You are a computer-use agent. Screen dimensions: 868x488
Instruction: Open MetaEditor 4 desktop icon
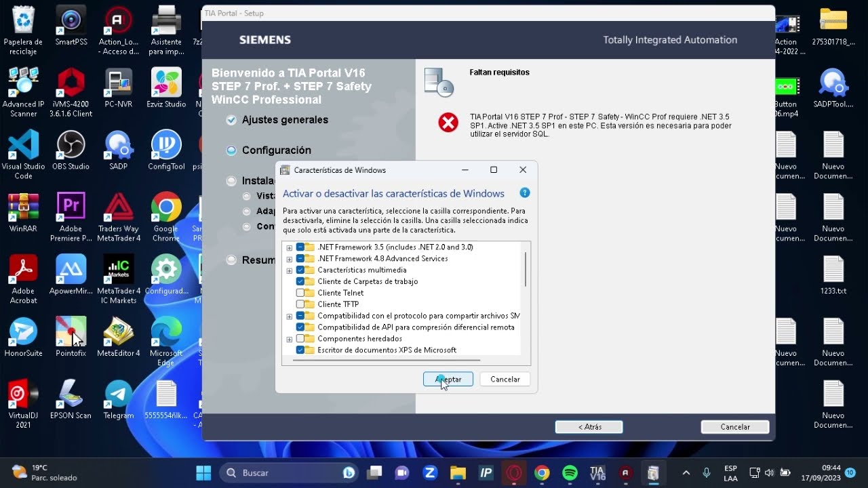119,337
